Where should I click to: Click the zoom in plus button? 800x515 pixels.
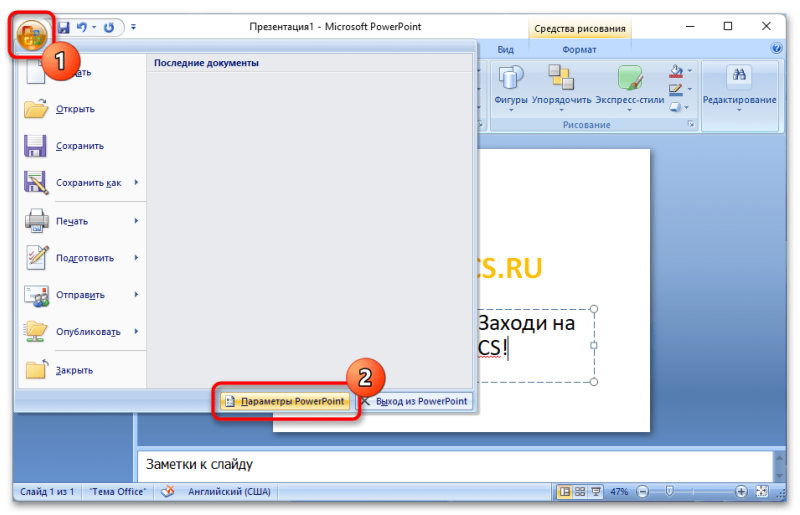[741, 492]
